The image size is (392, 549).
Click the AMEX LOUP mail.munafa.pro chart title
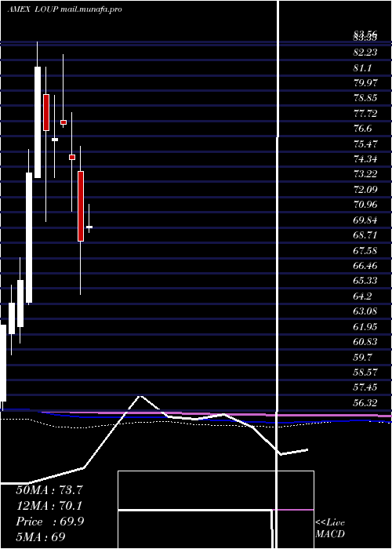pos(65,9)
